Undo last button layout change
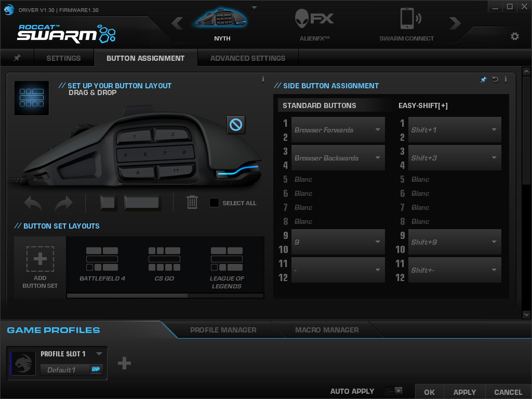The width and height of the screenshot is (532, 399). [x=33, y=203]
